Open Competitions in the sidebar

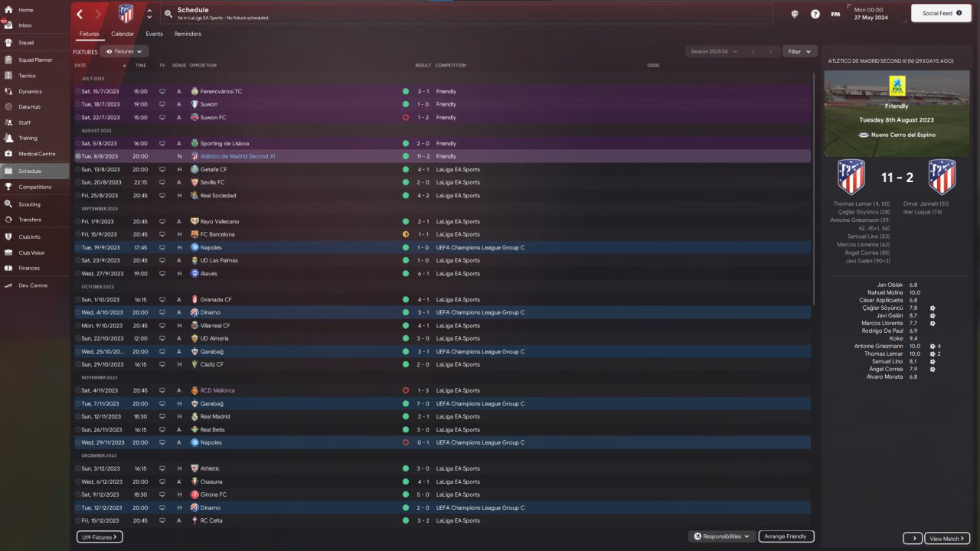[34, 187]
